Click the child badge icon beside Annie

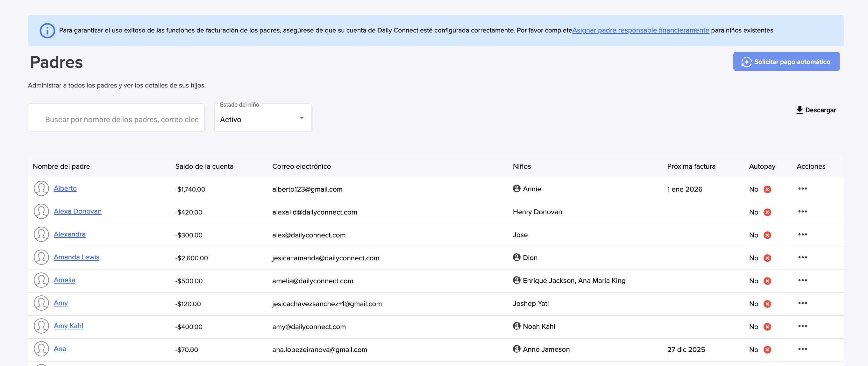coord(516,188)
